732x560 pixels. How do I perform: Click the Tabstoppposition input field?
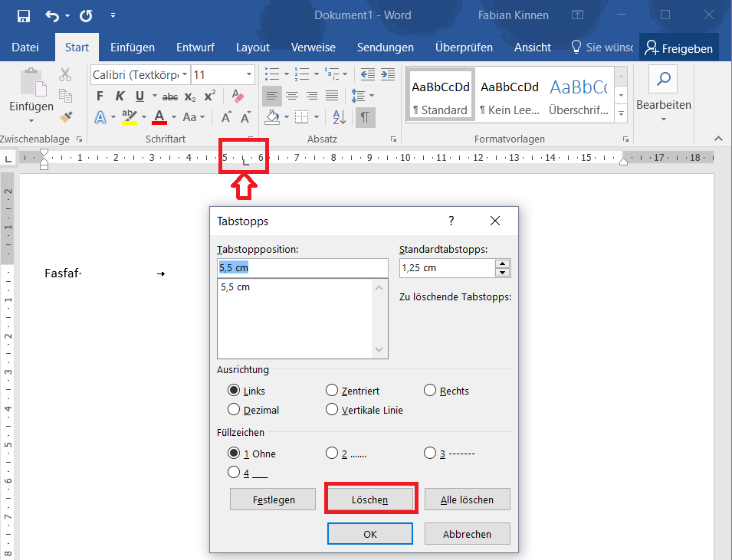point(303,268)
